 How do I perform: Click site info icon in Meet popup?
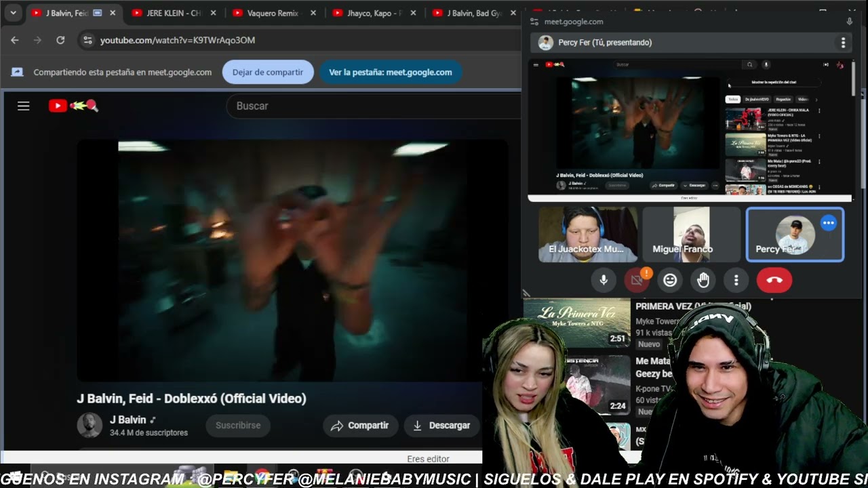point(534,22)
